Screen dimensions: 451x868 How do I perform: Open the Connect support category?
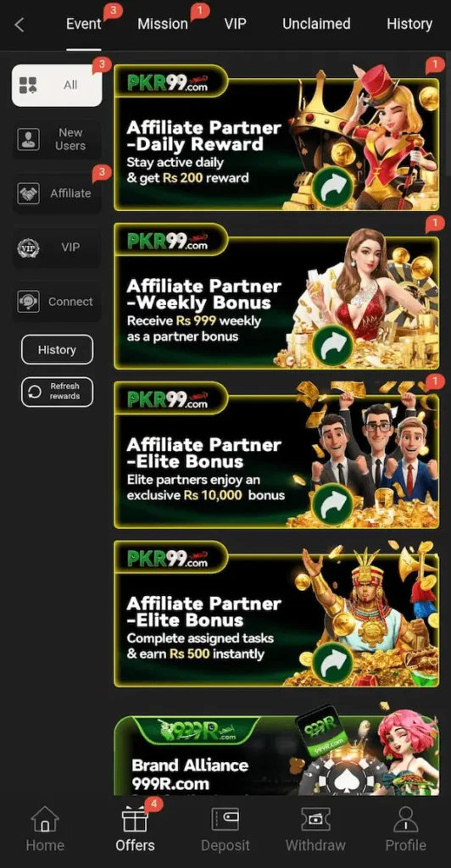pyautogui.click(x=57, y=302)
